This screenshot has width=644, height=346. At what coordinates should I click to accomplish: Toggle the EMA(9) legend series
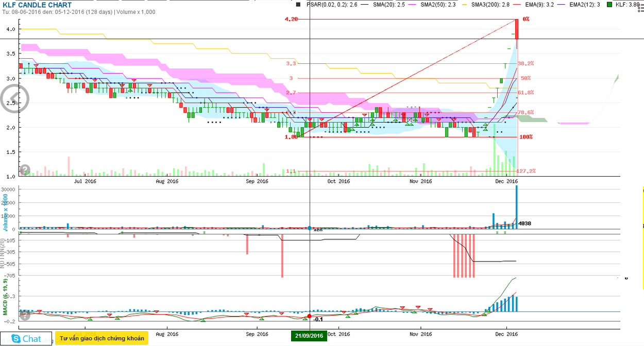pos(534,4)
